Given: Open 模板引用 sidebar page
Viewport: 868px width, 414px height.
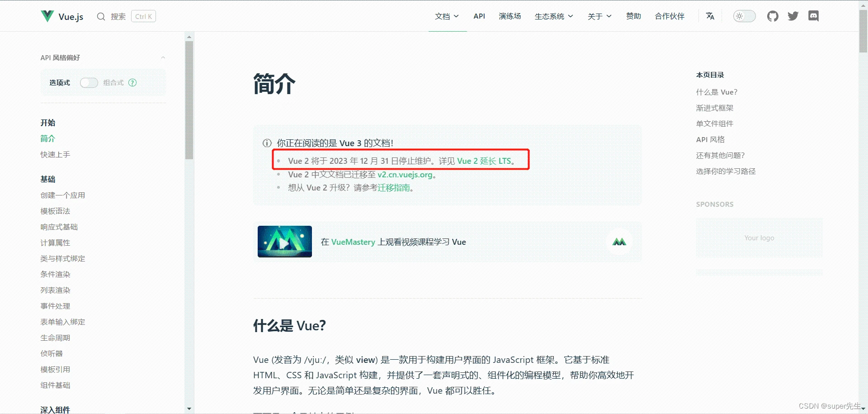Looking at the screenshot, I should (x=55, y=370).
